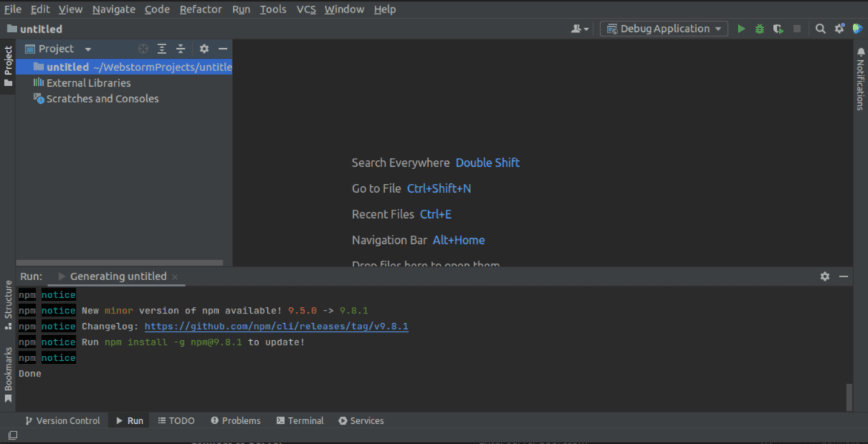Run the application with the green play icon
The width and height of the screenshot is (868, 444).
click(x=741, y=28)
